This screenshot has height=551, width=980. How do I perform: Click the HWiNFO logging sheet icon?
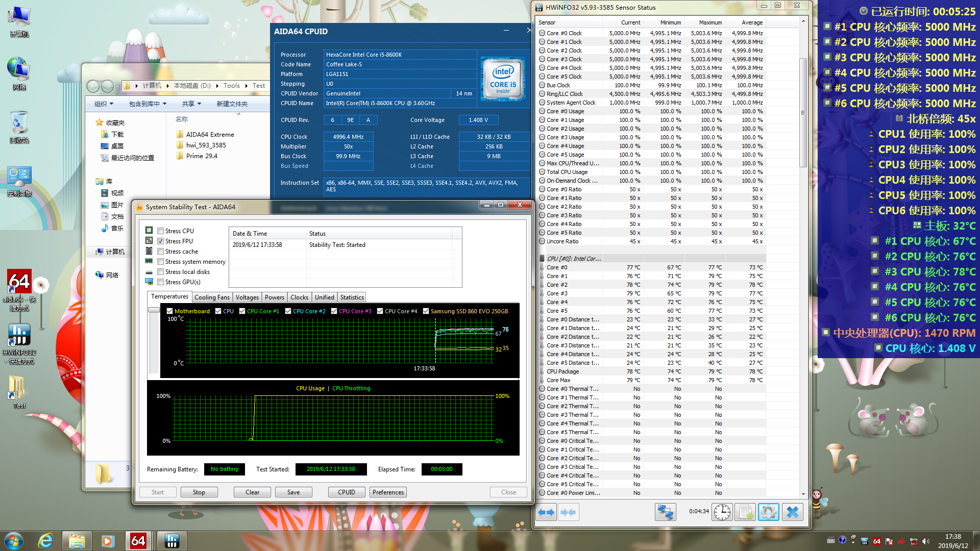click(745, 512)
